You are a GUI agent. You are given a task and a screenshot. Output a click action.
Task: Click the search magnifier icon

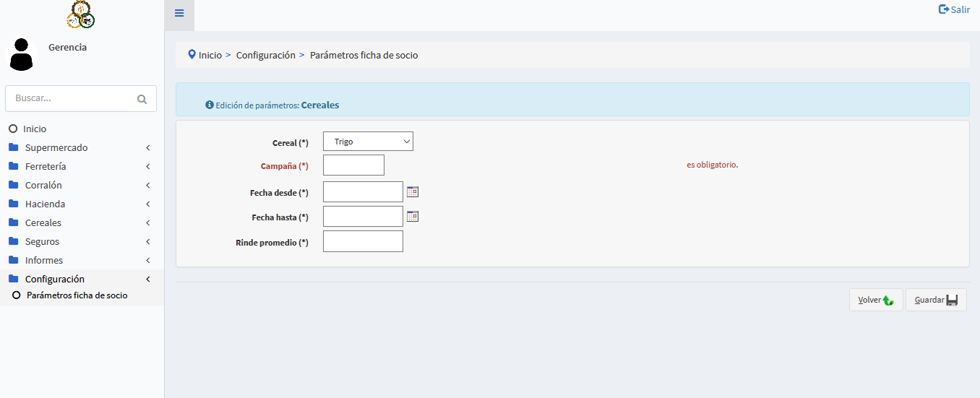click(x=142, y=99)
